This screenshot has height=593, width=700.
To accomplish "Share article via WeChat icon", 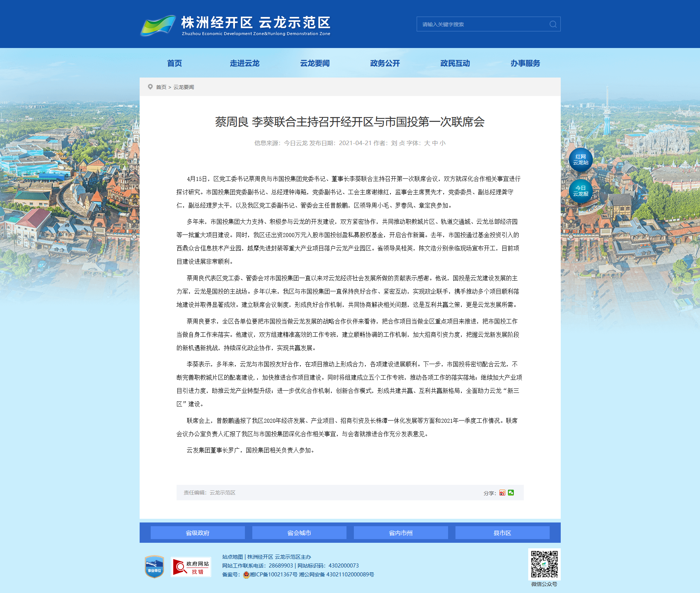I will [x=511, y=493].
